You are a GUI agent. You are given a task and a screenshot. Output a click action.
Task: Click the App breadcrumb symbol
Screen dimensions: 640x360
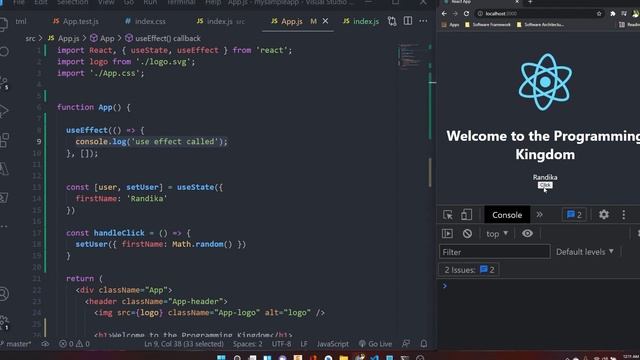102,38
